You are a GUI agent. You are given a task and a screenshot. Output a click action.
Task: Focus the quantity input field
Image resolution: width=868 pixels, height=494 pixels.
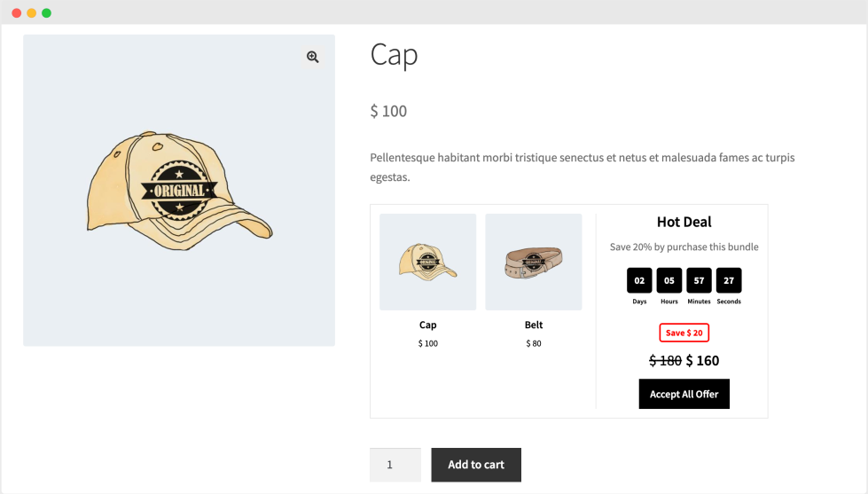coord(395,465)
